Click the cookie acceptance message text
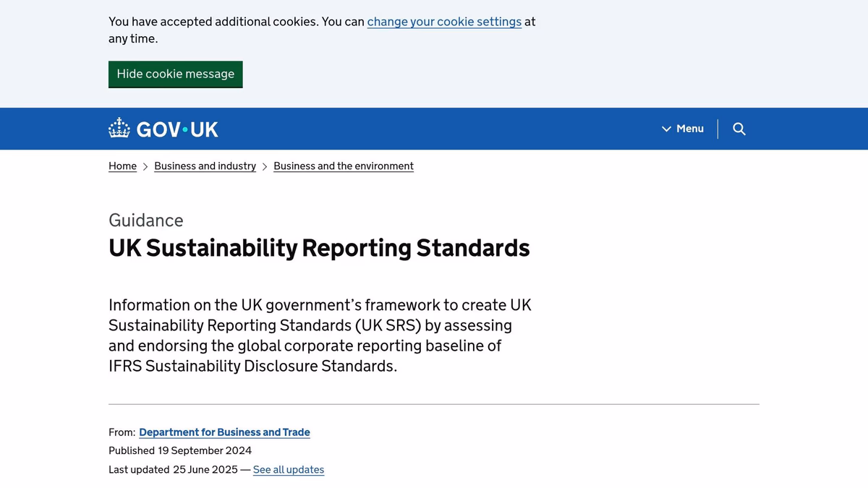 click(x=237, y=22)
